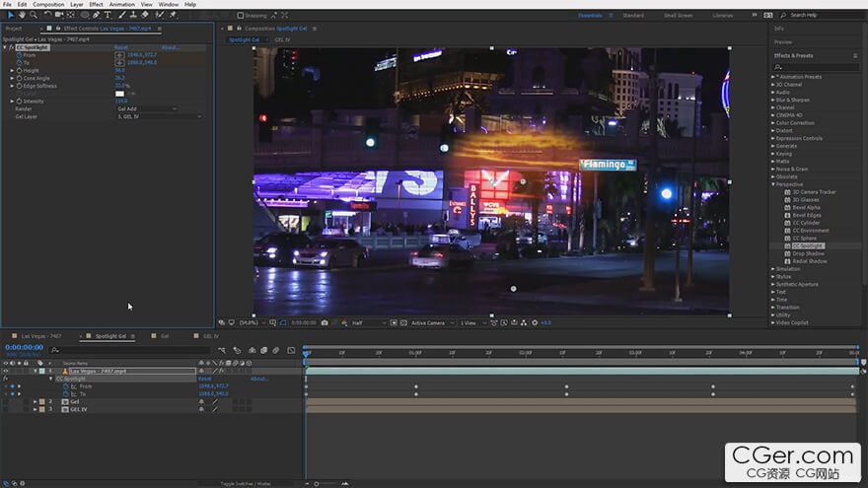Select the Ellipse shape tool
Screen dimensions: 868x488
pyautogui.click(x=85, y=15)
